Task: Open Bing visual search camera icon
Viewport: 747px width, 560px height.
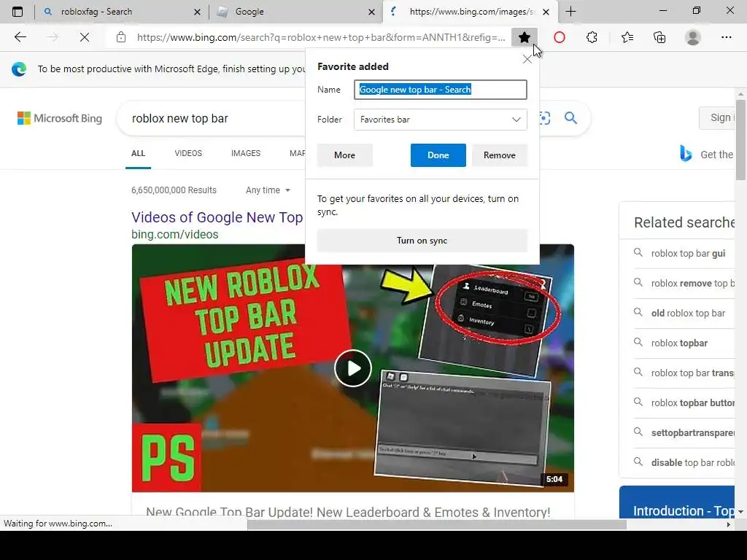Action: point(544,117)
